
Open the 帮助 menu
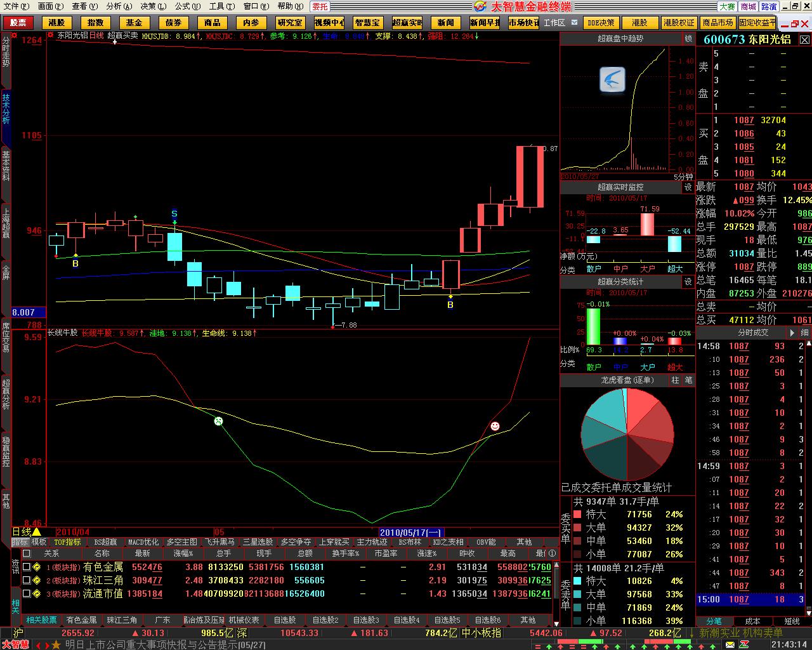[x=289, y=6]
